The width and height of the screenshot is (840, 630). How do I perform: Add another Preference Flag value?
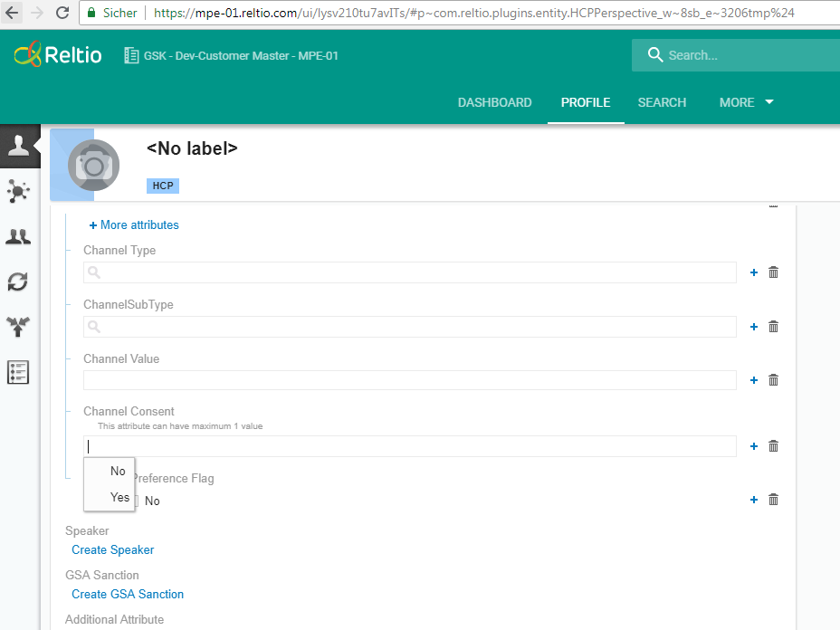[754, 500]
